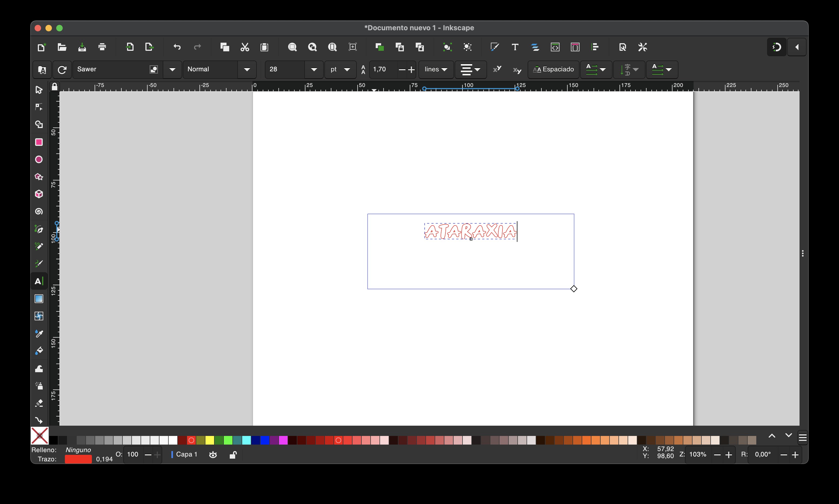Select the Star and polygon tool
This screenshot has width=839, height=504.
[39, 177]
